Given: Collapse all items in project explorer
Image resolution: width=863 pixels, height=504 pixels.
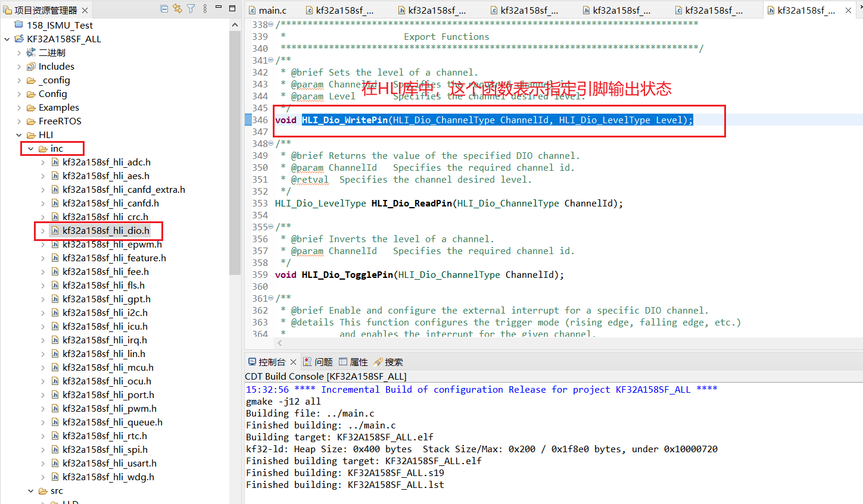Looking at the screenshot, I should 164,8.
